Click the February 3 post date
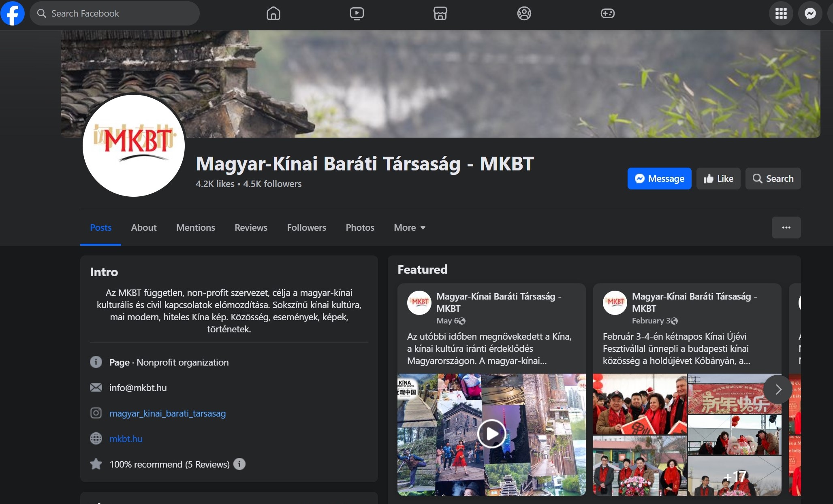This screenshot has height=504, width=833. [x=651, y=321]
